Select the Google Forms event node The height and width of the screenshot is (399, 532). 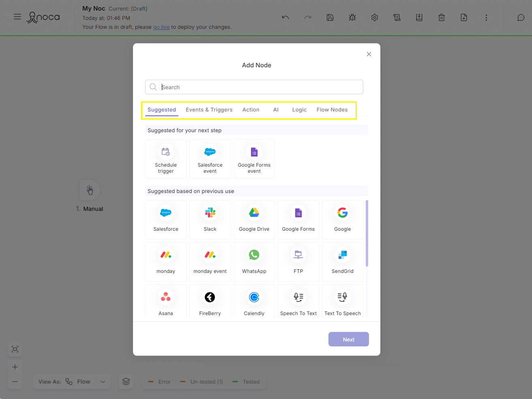point(254,159)
